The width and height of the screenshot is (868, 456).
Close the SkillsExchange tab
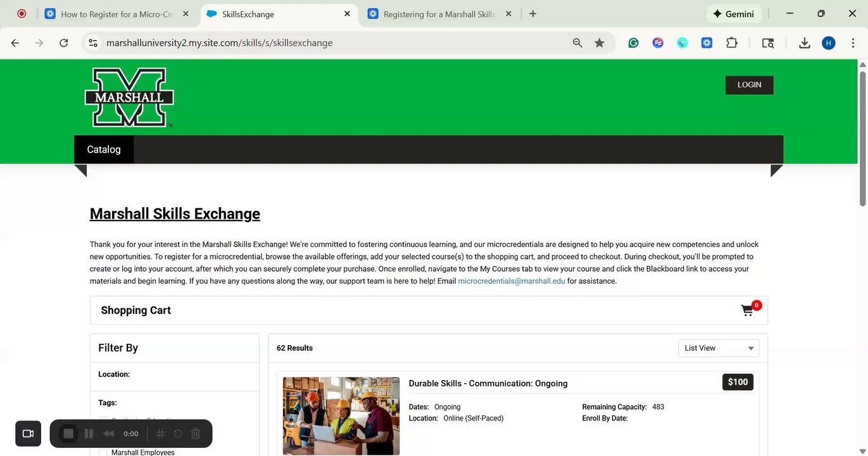click(x=347, y=13)
